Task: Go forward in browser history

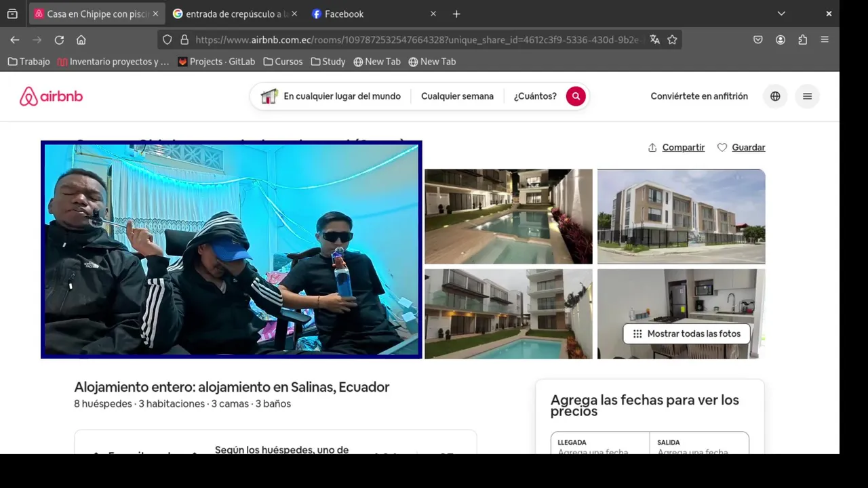Action: pos(37,40)
